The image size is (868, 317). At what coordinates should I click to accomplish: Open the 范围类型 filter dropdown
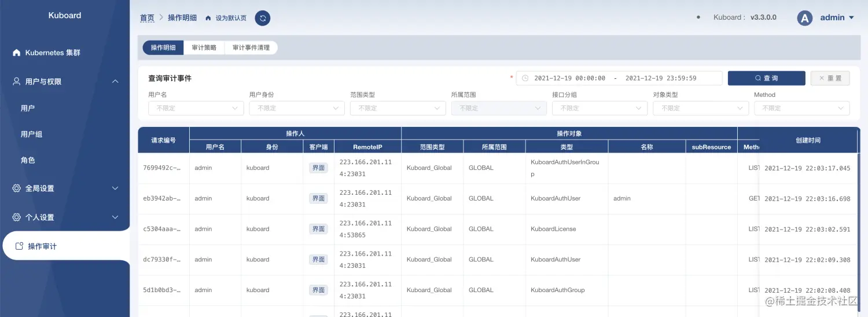tap(398, 108)
